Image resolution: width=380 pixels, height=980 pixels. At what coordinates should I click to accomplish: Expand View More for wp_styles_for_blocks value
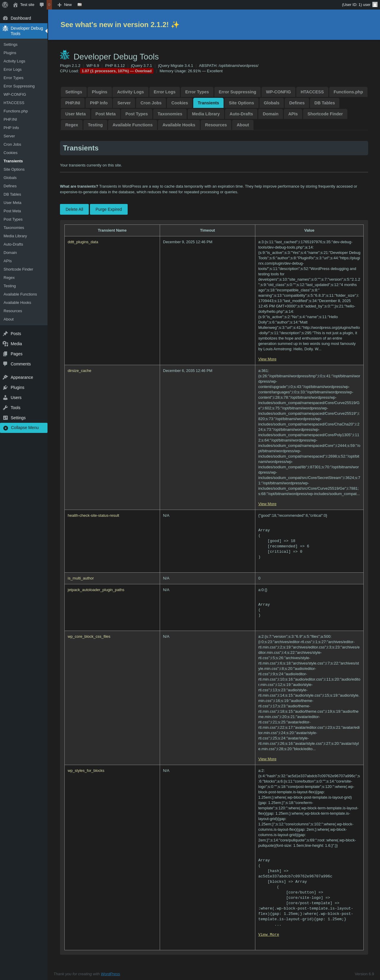[x=268, y=934]
